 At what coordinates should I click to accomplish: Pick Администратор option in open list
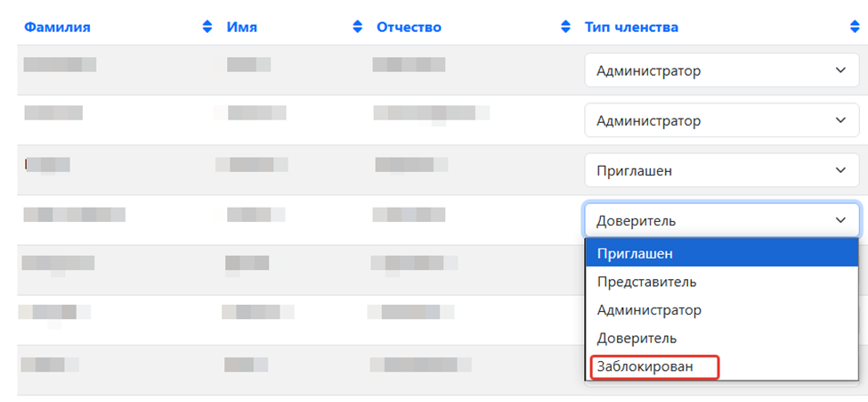click(649, 310)
